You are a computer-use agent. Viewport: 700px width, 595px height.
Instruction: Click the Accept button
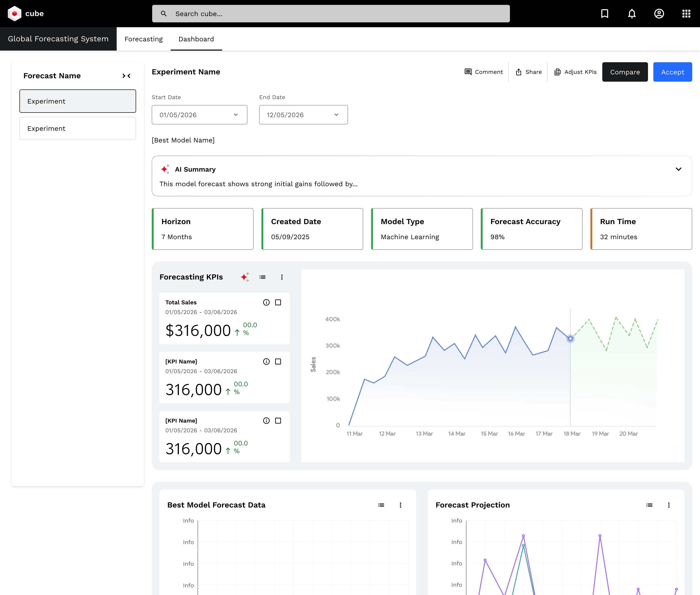click(x=672, y=72)
